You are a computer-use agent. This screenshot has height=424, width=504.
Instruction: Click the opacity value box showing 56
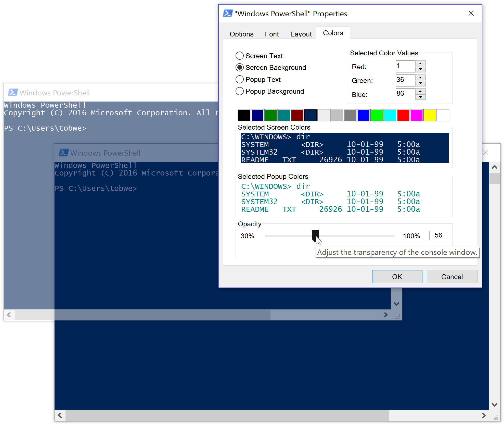pyautogui.click(x=438, y=235)
